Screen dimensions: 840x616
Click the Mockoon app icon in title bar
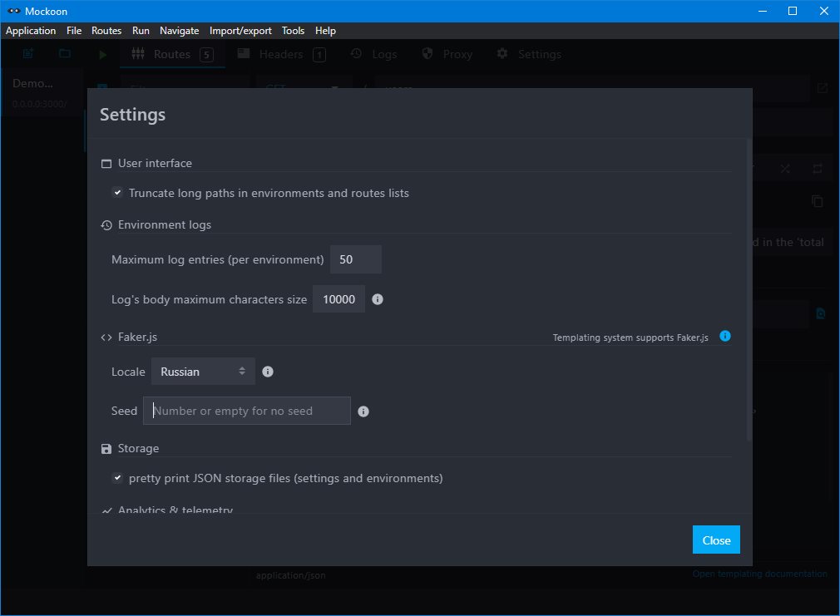click(14, 11)
